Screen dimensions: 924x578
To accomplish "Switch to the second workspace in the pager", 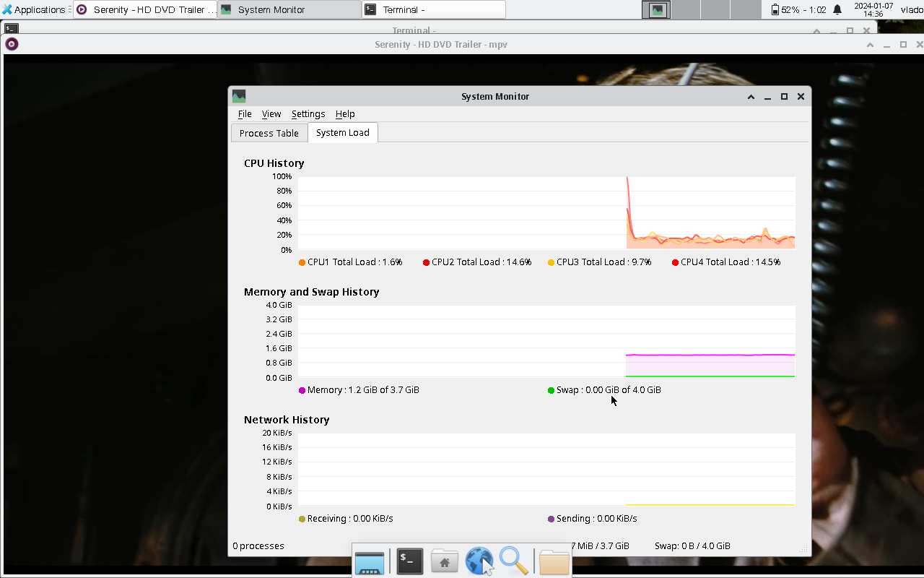I will pyautogui.click(x=686, y=9).
